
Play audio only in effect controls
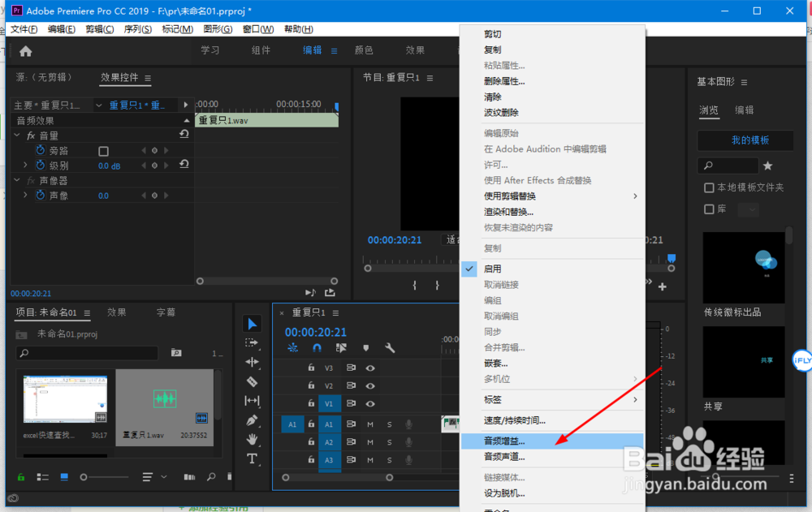pyautogui.click(x=310, y=292)
